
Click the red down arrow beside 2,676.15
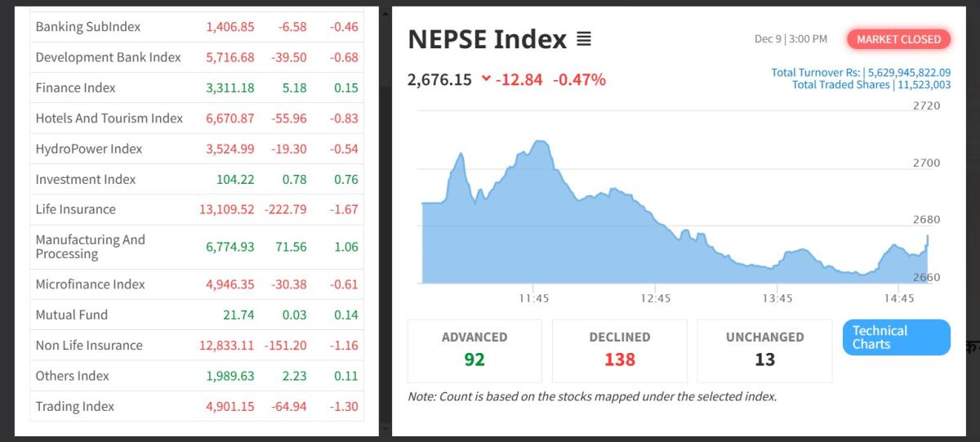click(487, 79)
